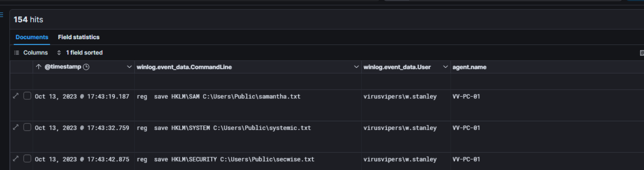Viewport: 644px width, 170px height.
Task: Click the agent.name column header
Action: (x=469, y=67)
